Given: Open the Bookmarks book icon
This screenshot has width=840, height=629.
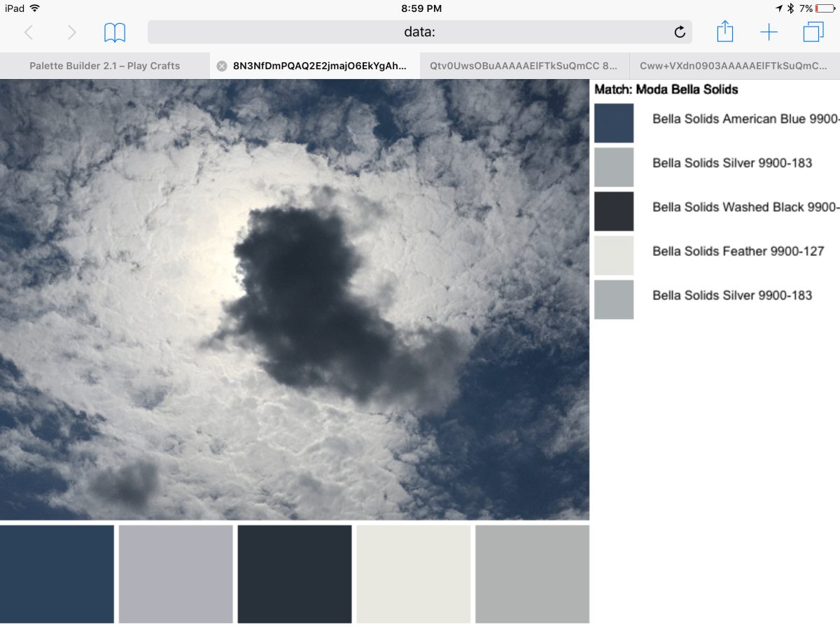Looking at the screenshot, I should click(x=115, y=32).
